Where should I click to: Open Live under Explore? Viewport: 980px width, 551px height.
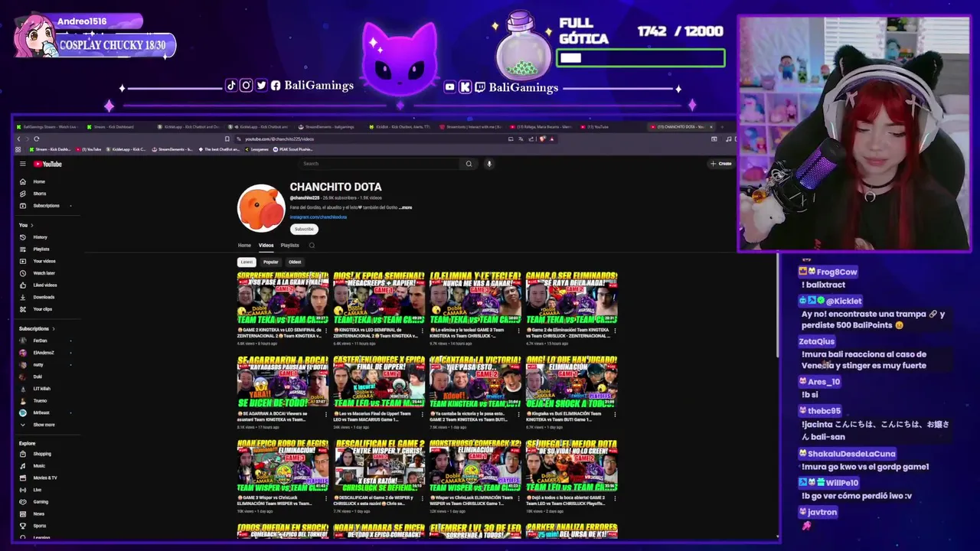click(38, 490)
